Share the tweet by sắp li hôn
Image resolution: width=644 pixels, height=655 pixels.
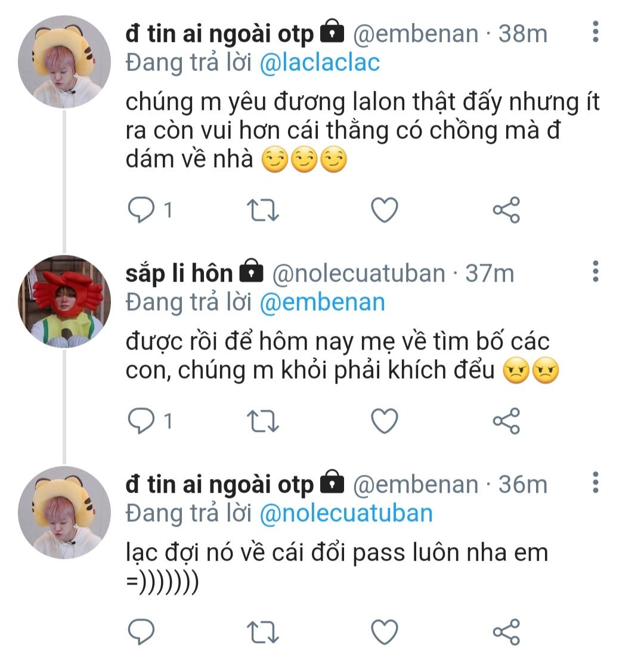tap(506, 422)
